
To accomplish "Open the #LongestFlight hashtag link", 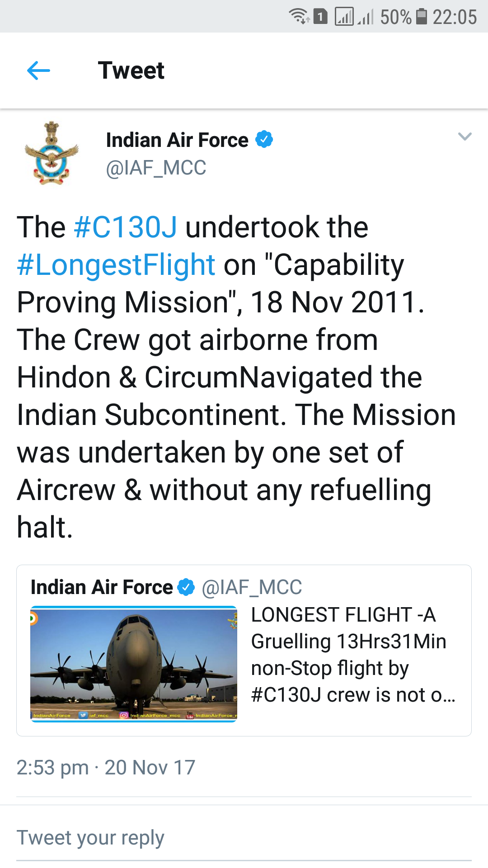I will [116, 265].
